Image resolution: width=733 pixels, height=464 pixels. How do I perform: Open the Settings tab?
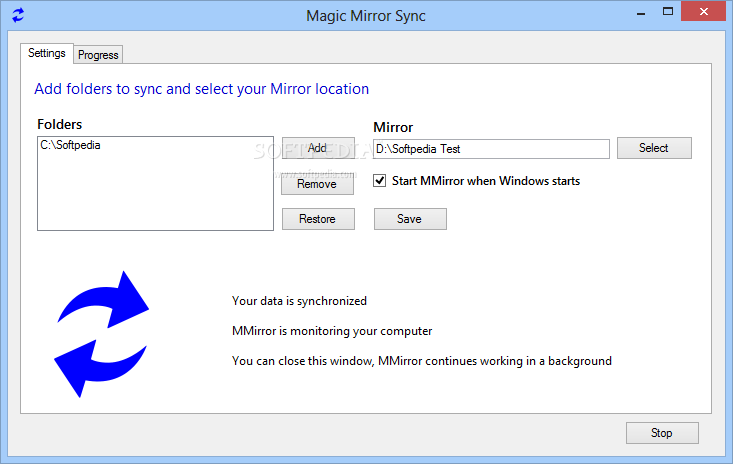point(47,53)
